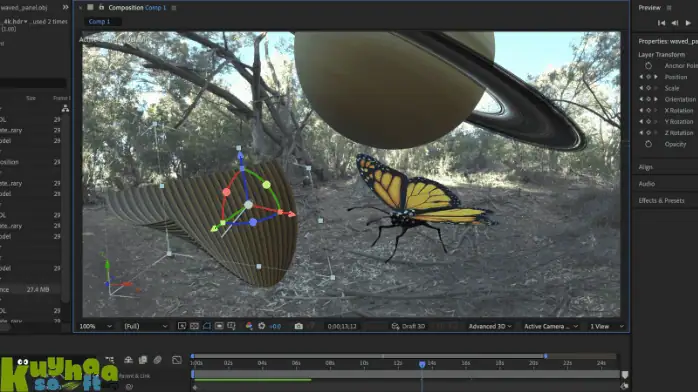Open the Active Camera view dropdown
Viewport: 698px width, 392px height.
coord(551,326)
